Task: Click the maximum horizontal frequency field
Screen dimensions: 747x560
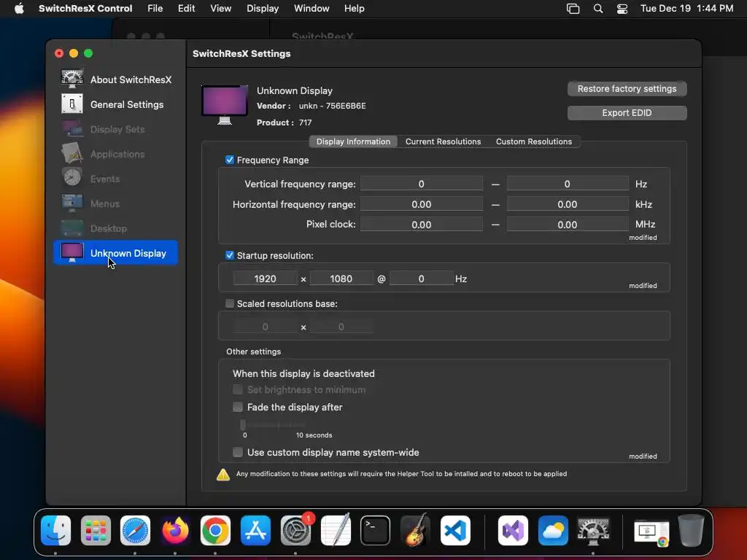Action: 568,204
